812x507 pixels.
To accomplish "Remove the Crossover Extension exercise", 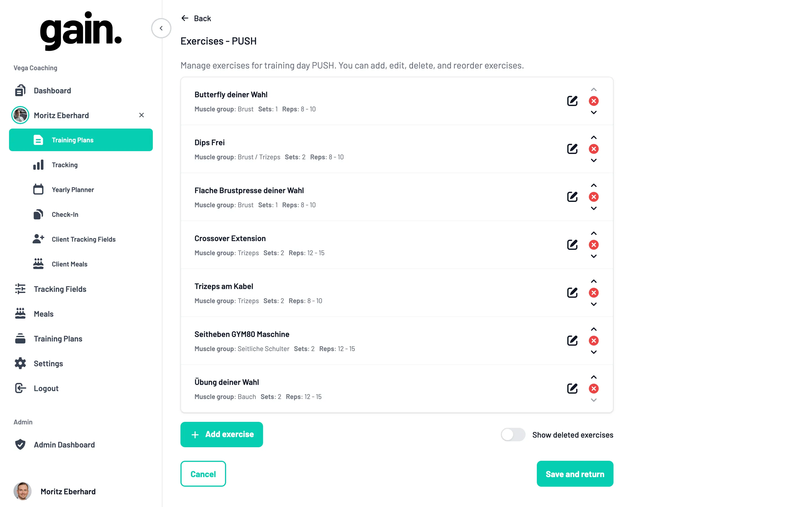I will coord(593,245).
